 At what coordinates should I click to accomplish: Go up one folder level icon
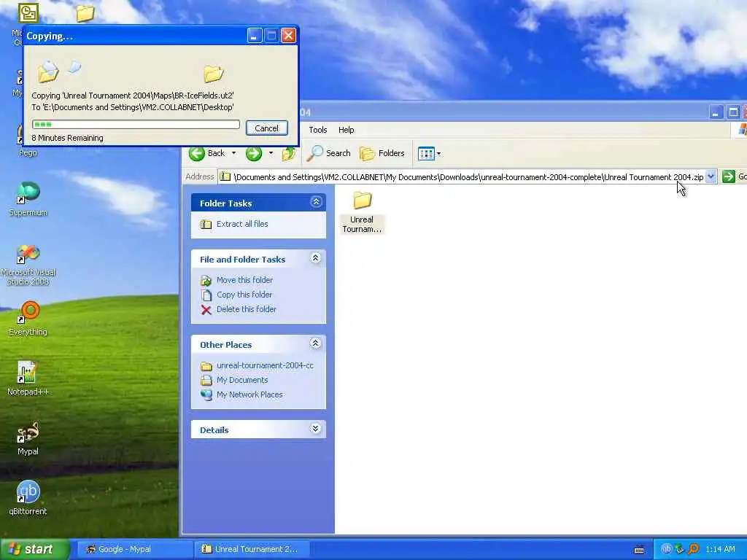tap(289, 153)
